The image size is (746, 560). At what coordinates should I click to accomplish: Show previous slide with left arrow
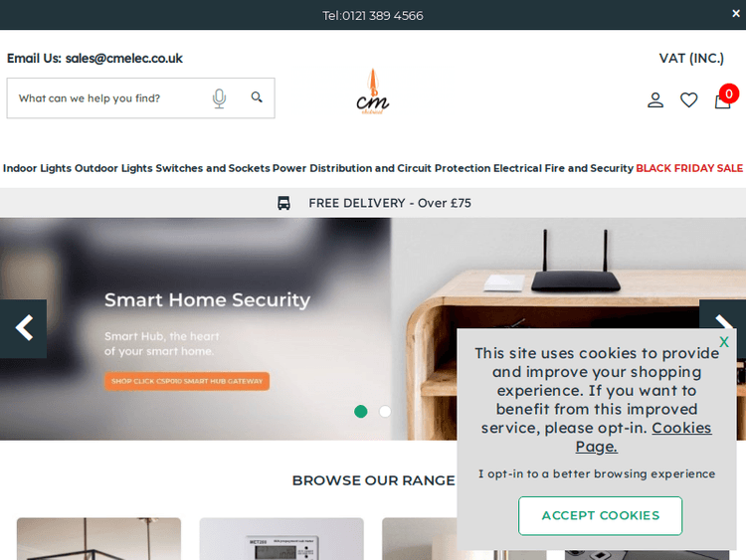(x=23, y=328)
